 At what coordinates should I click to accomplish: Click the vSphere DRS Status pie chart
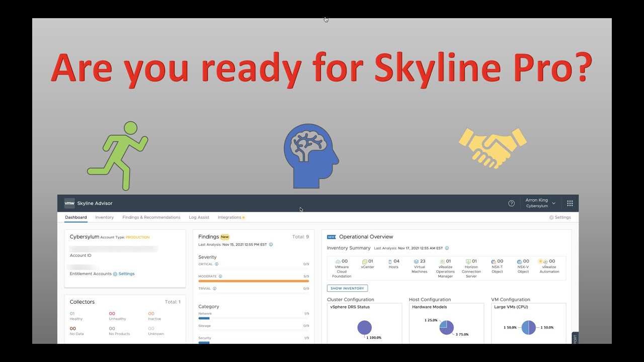(x=365, y=328)
